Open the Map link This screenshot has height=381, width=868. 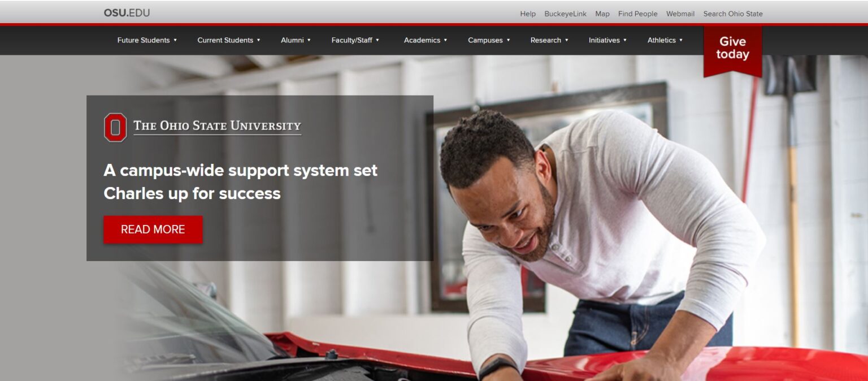(x=602, y=14)
